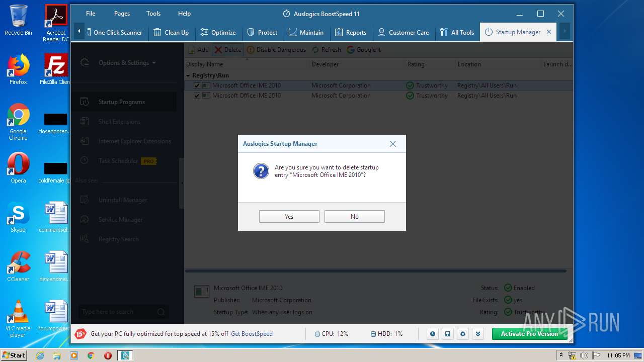Select Startup Programs in the sidebar
The width and height of the screenshot is (644, 362).
click(124, 102)
